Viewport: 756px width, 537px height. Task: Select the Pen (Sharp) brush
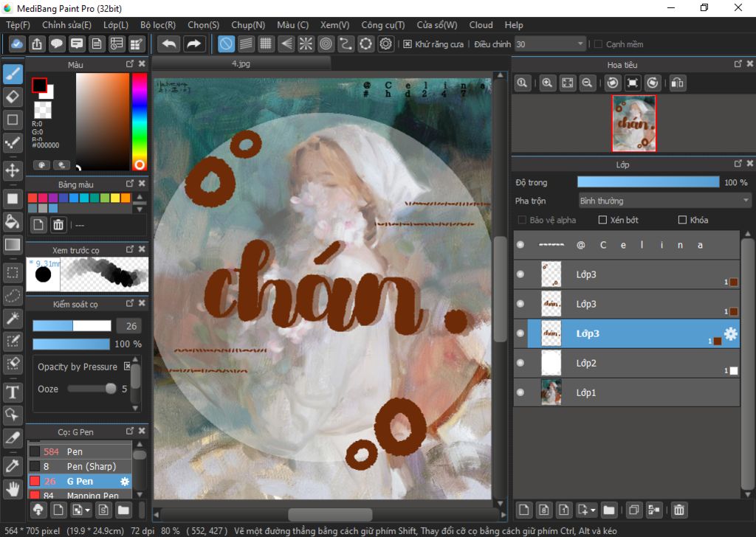(80, 466)
